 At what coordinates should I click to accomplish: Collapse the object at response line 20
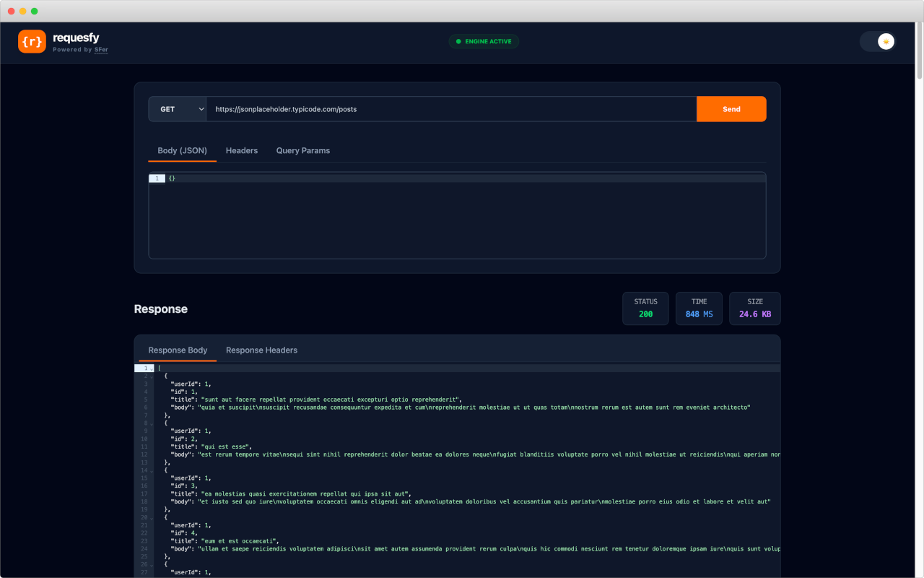coord(152,517)
